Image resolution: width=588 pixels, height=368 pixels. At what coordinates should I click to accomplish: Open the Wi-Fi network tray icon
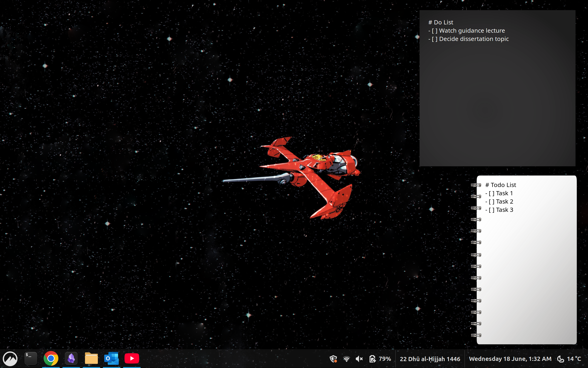[x=346, y=359]
